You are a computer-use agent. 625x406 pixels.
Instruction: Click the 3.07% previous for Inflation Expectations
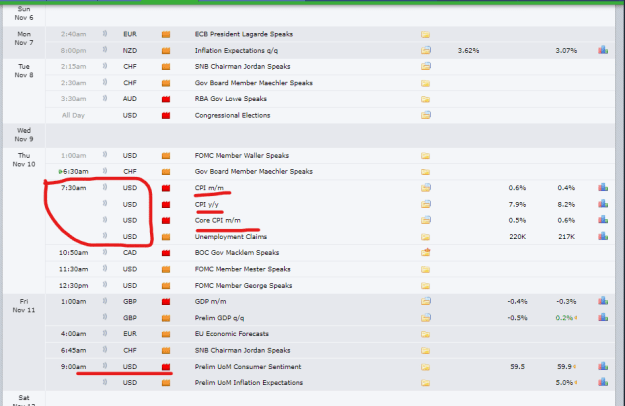tap(566, 51)
